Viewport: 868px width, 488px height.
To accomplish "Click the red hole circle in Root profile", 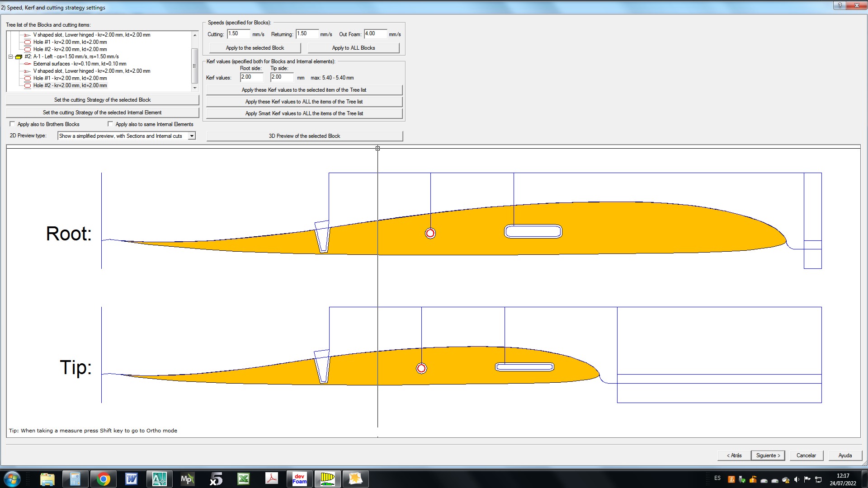I will [430, 233].
